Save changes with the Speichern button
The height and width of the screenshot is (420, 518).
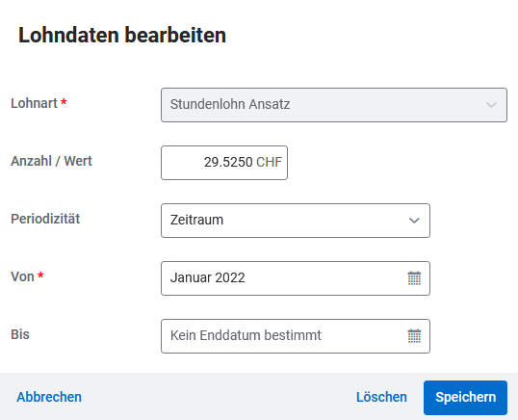point(465,398)
